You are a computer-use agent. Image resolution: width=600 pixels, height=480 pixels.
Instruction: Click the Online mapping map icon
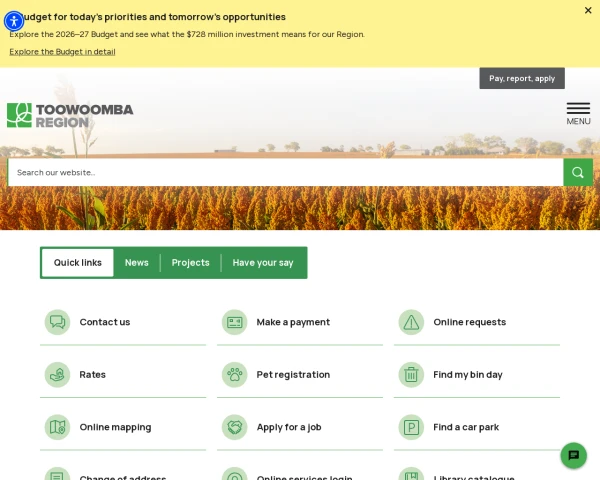[x=57, y=427]
